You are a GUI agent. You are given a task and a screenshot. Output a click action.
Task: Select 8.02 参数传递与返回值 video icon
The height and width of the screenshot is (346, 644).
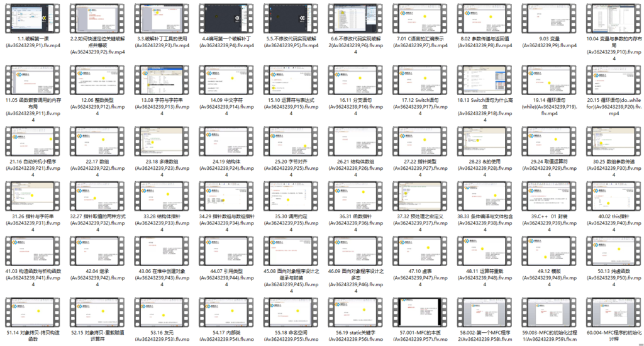[x=485, y=18]
